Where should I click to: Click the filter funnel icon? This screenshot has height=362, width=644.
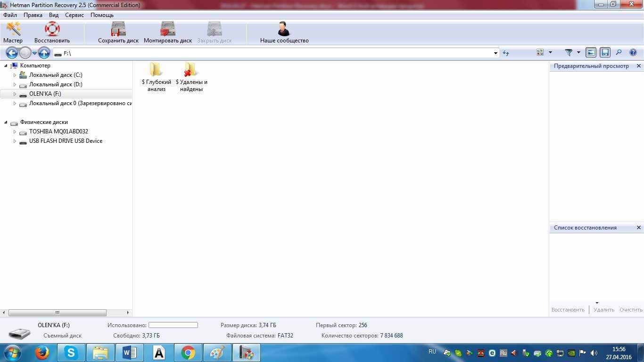(569, 53)
